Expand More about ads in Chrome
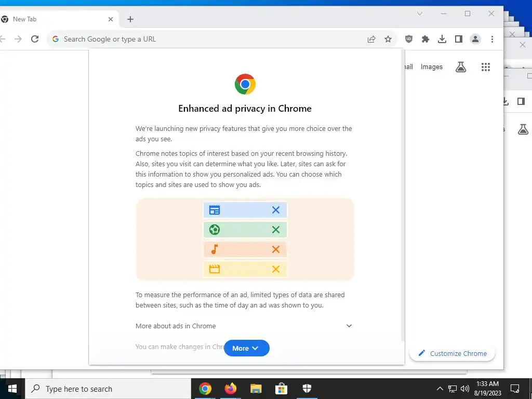The image size is (532, 399). 244,326
